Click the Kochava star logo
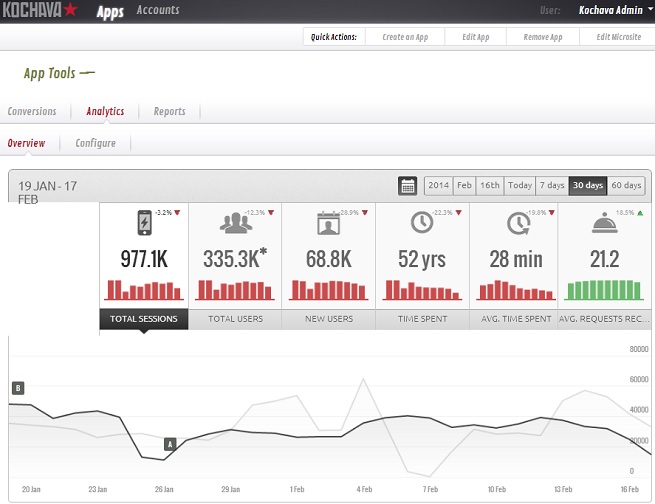 point(39,10)
